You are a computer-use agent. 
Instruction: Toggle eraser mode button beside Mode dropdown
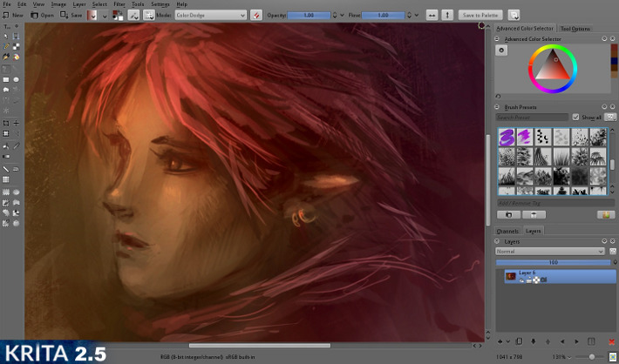click(256, 15)
